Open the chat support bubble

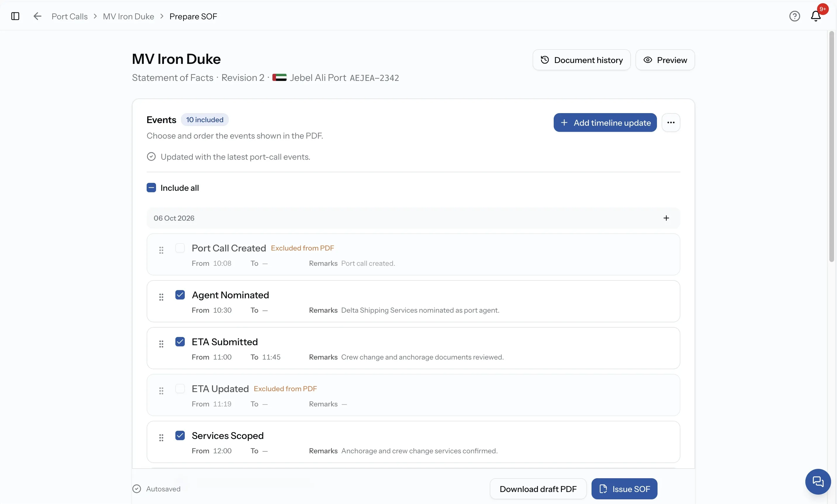click(x=818, y=482)
